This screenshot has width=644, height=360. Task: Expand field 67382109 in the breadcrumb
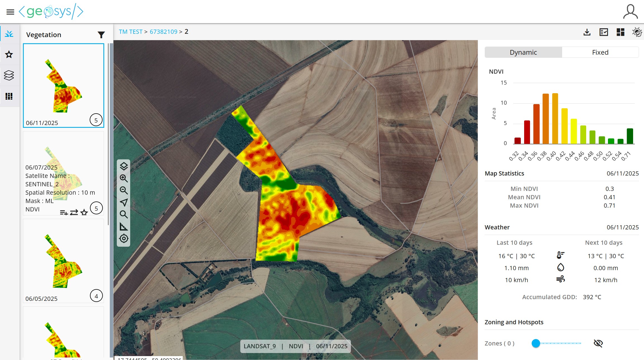pos(164,32)
